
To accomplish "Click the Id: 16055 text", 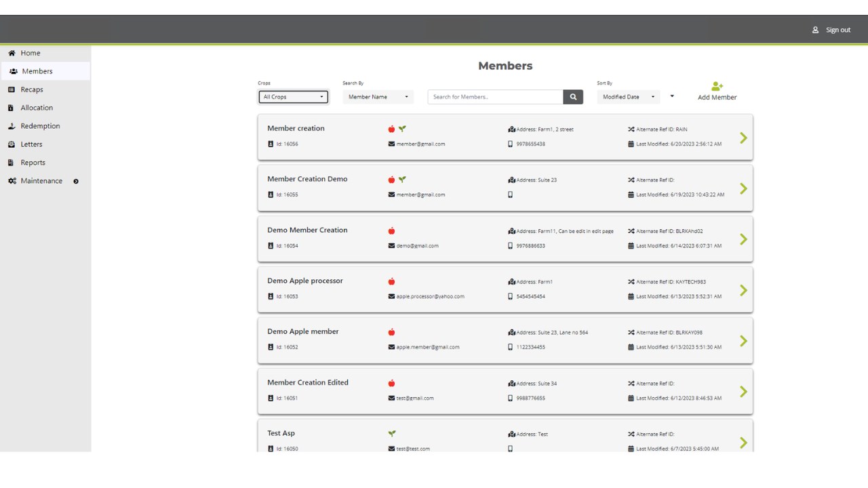I will click(287, 195).
